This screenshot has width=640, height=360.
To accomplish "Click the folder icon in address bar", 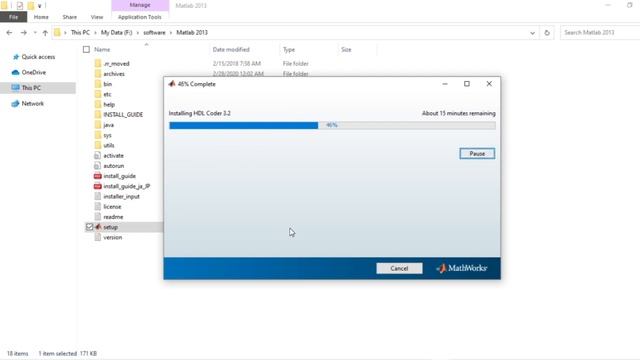I will [x=57, y=33].
